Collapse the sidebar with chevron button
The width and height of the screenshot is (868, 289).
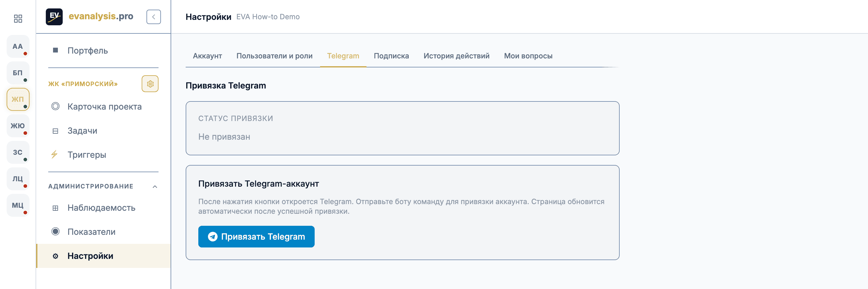pos(154,17)
